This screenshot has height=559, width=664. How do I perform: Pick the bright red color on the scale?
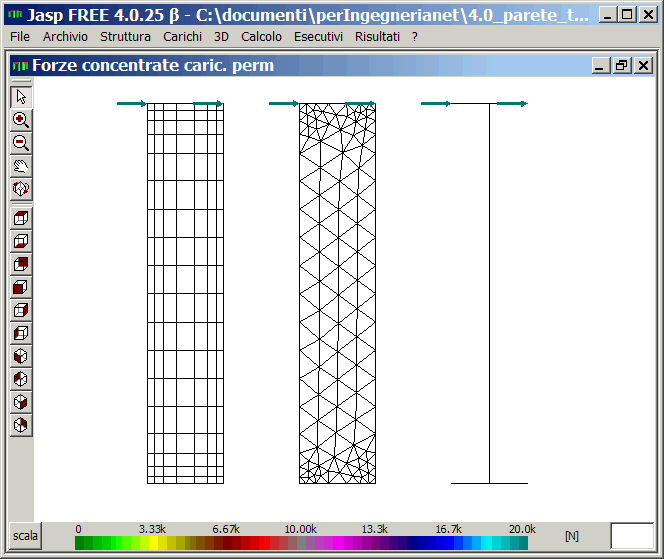264,543
